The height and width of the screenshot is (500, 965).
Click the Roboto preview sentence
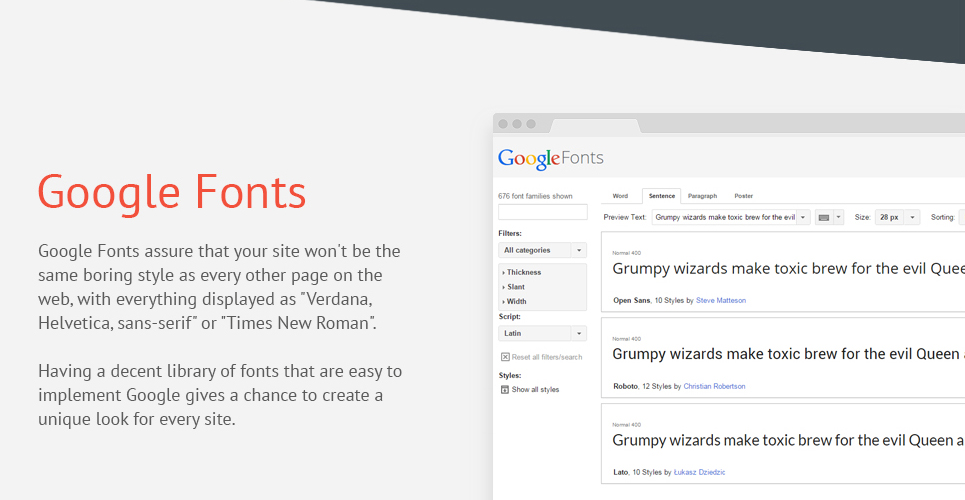pos(788,354)
